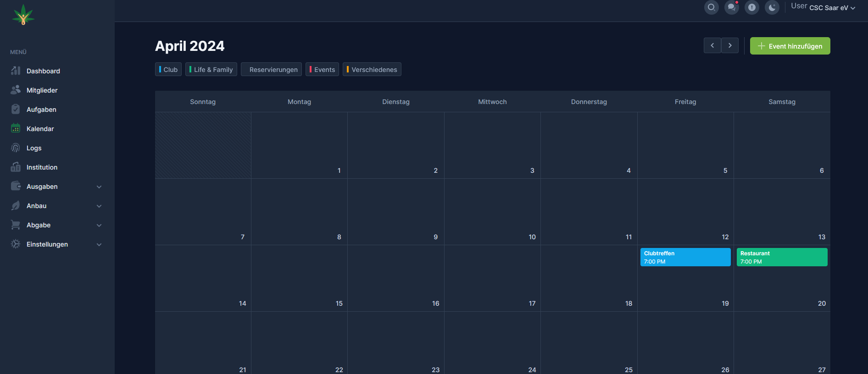Click the Aufgaben clipboard icon

pos(16,109)
